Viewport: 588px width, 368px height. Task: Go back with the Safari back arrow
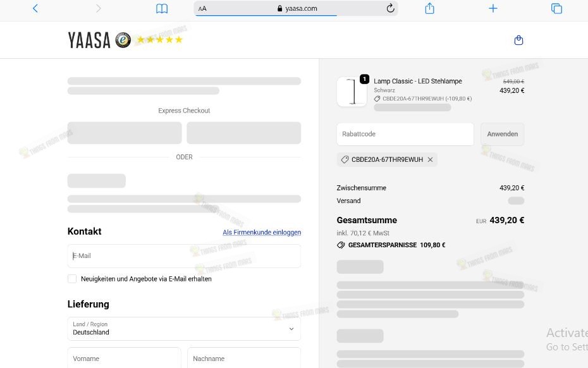click(35, 8)
